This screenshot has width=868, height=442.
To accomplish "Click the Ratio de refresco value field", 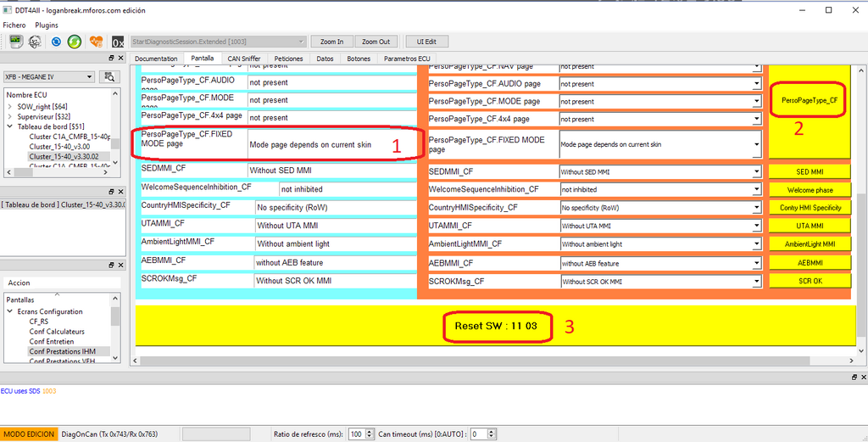I will (x=357, y=434).
